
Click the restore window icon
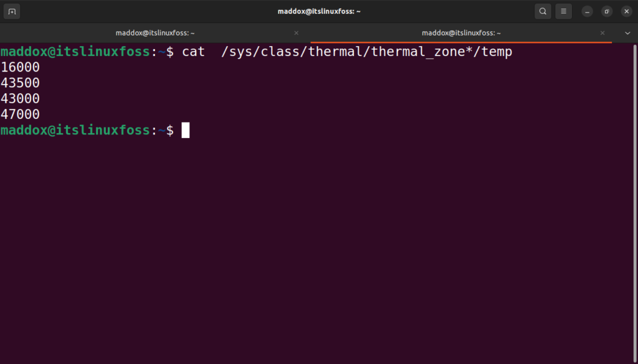[606, 11]
